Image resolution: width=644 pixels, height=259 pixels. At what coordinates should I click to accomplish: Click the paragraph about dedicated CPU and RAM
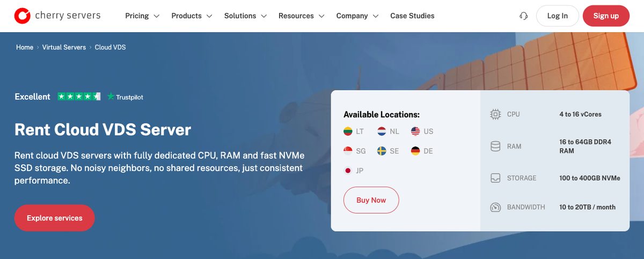[x=159, y=168]
